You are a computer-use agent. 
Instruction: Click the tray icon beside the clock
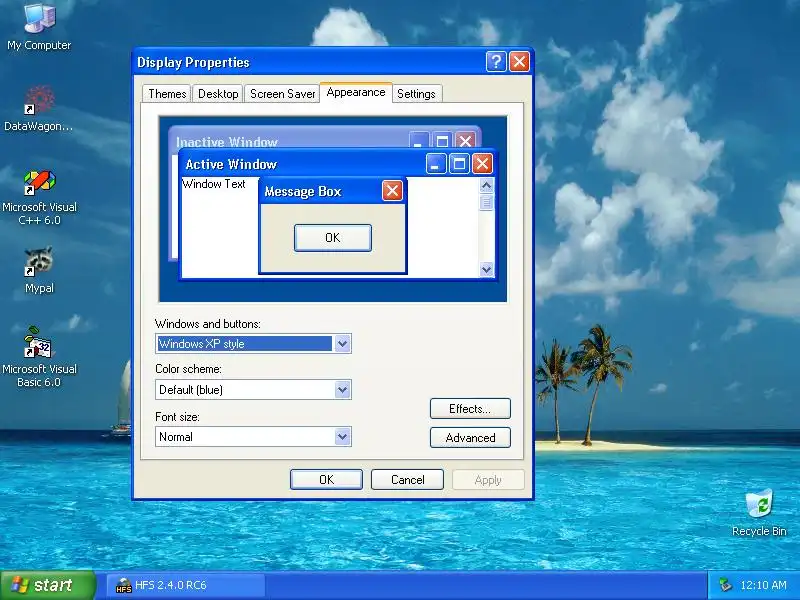(725, 585)
